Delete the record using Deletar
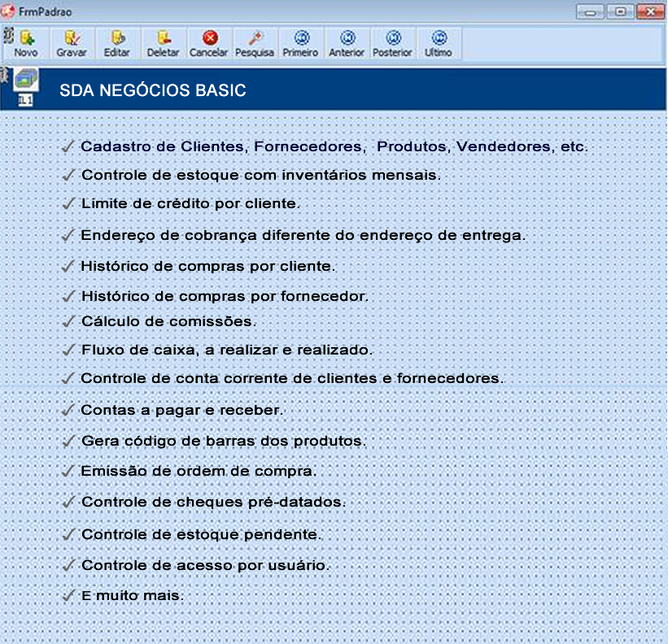The height and width of the screenshot is (644, 668). (x=163, y=43)
